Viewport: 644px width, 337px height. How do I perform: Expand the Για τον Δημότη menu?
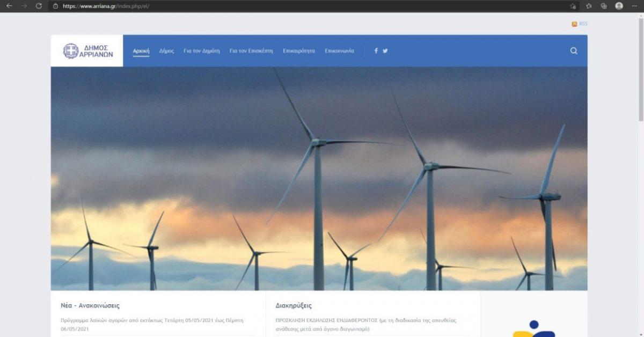point(202,51)
